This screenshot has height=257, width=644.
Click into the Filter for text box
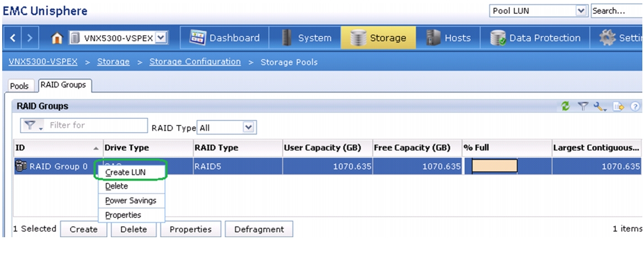tap(96, 125)
